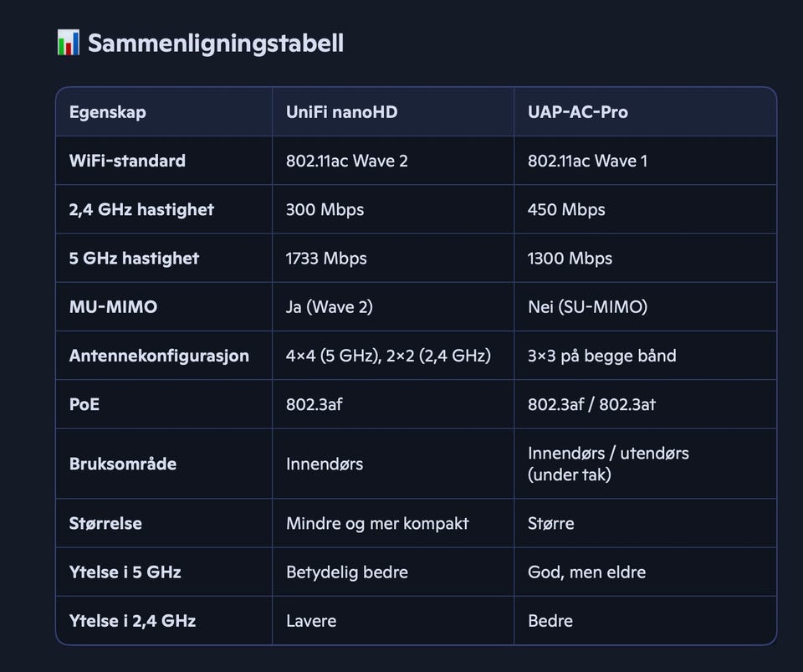Click the Sammenligningstabell heading text
Viewport: 803px width, 672px height.
click(x=215, y=43)
